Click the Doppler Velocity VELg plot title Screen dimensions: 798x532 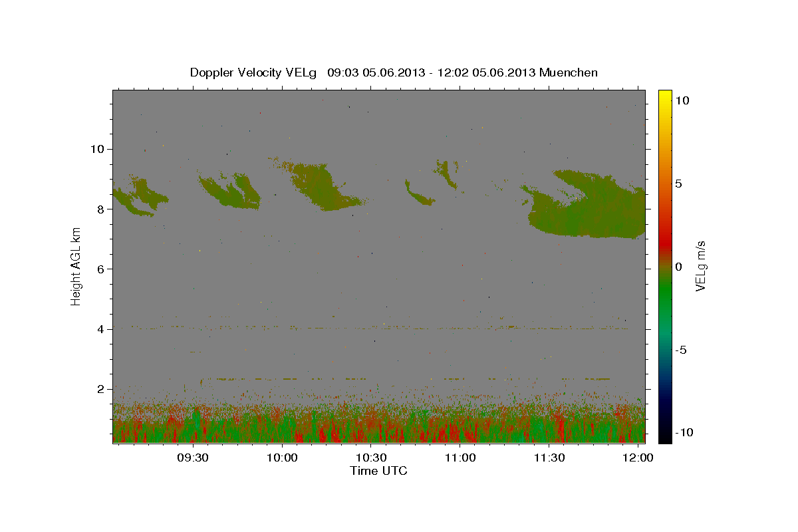[394, 72]
